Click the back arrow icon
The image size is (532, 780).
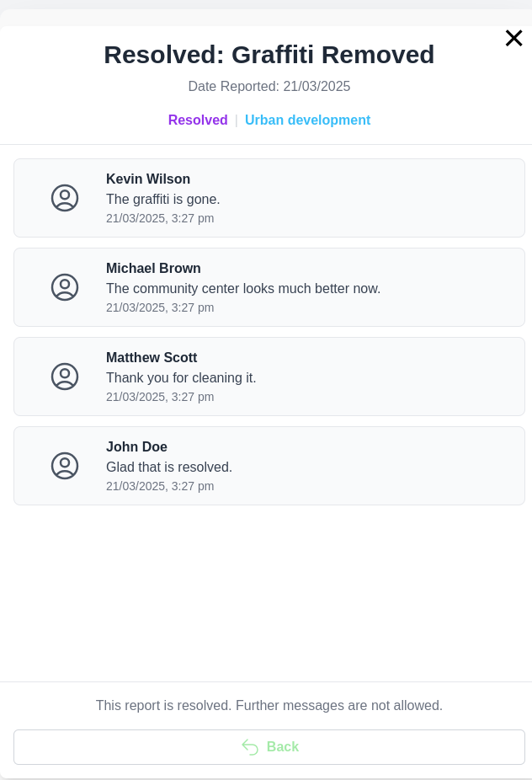tap(250, 747)
